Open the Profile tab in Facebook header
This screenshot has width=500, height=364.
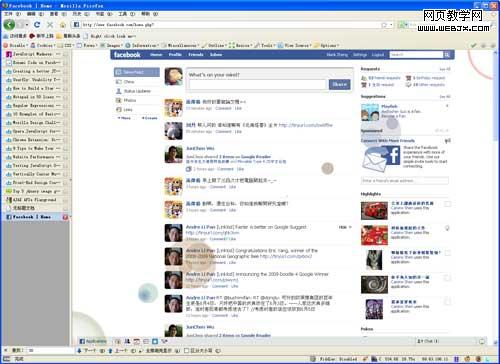[175, 55]
